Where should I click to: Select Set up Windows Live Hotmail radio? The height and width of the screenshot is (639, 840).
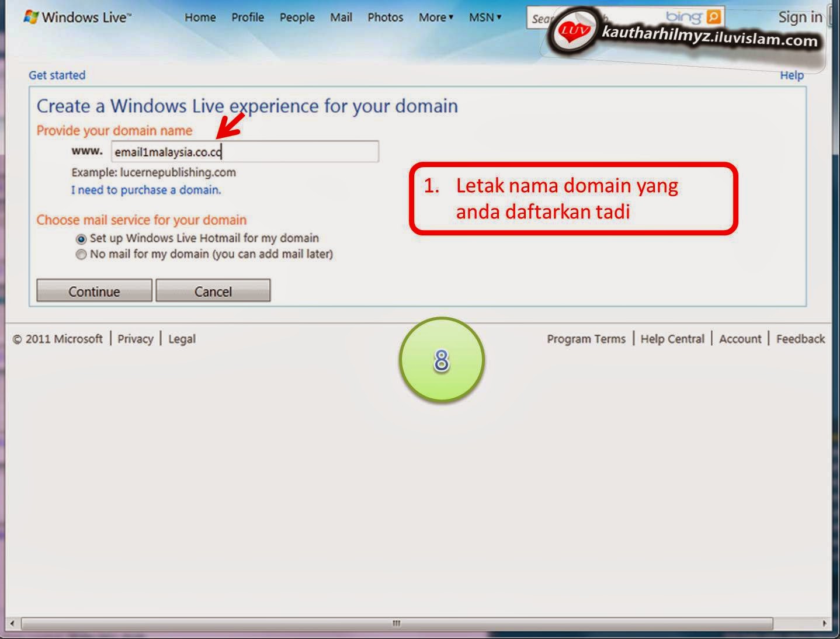pyautogui.click(x=81, y=239)
